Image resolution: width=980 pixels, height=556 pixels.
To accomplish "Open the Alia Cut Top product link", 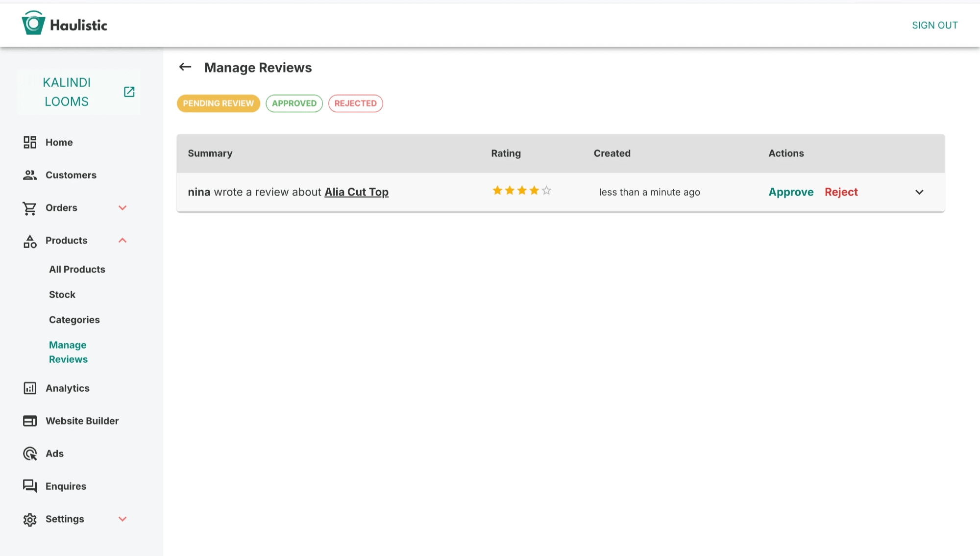I will 356,192.
